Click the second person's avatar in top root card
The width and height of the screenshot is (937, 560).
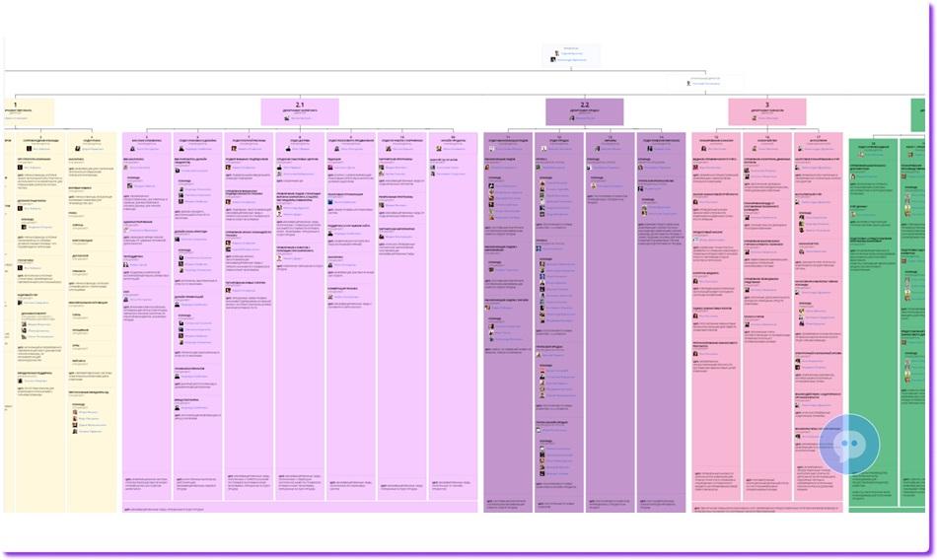tap(554, 59)
